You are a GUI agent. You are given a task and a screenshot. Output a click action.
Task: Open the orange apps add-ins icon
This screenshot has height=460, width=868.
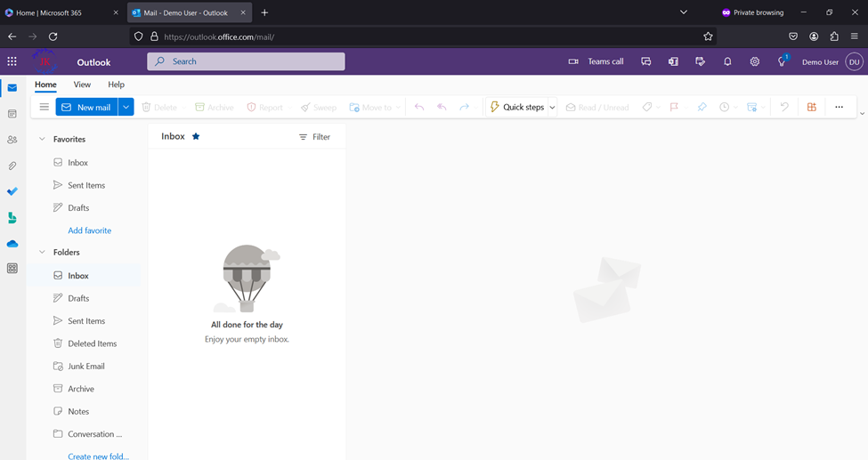[812, 107]
